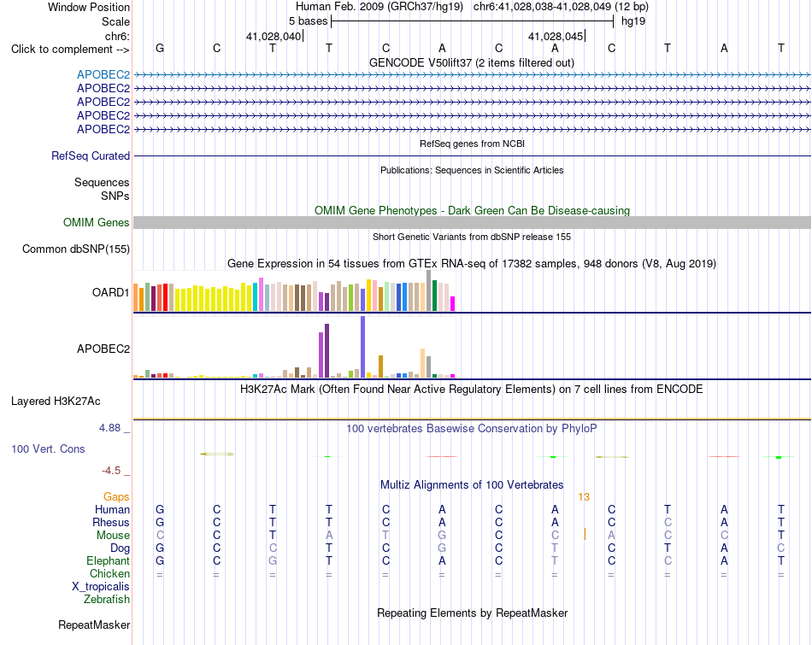Image resolution: width=812 pixels, height=645 pixels.
Task: Click 'Short Genetic Variants from dbSNP' title
Action: 472,237
